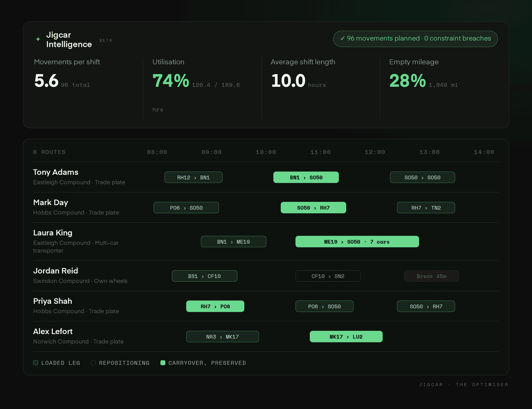Open Laura King's driver route row

(266, 242)
